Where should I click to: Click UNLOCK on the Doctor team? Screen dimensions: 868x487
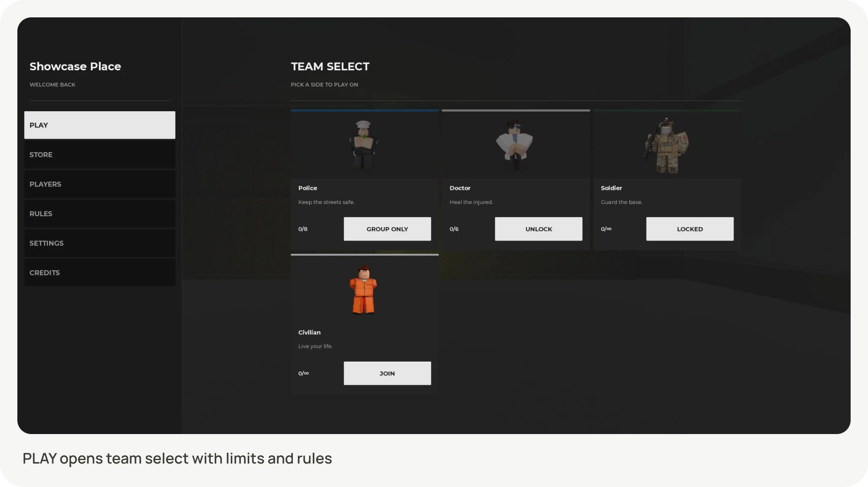click(539, 229)
